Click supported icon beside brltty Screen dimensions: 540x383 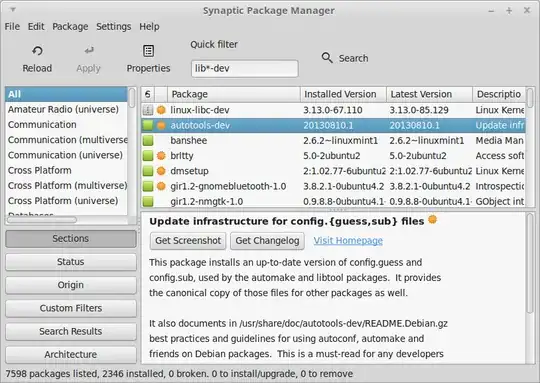(x=161, y=156)
